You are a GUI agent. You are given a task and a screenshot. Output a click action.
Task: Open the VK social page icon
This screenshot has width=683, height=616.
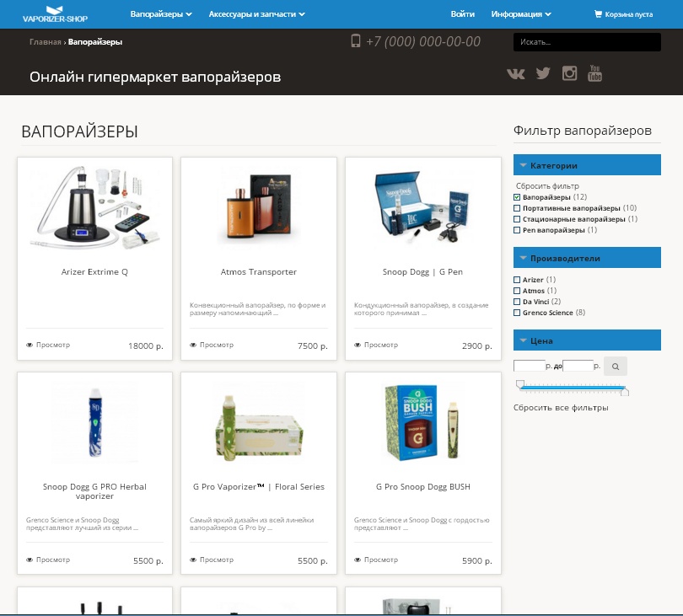pyautogui.click(x=516, y=73)
